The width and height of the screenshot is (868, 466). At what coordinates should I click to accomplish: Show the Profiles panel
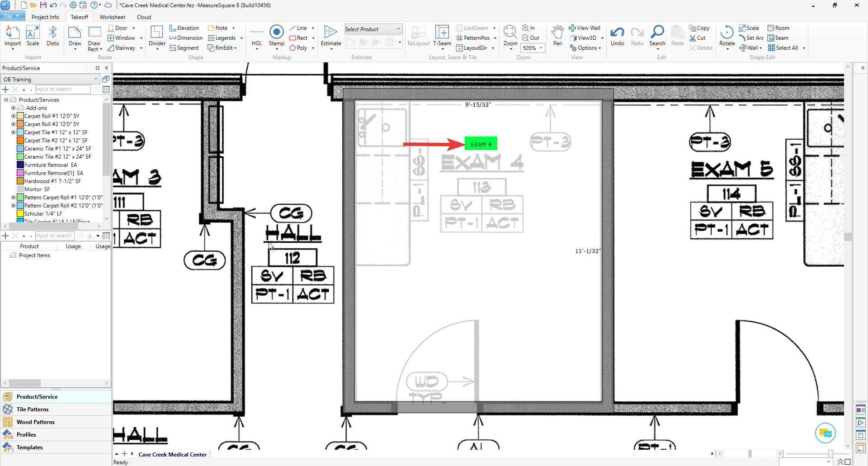coord(56,435)
